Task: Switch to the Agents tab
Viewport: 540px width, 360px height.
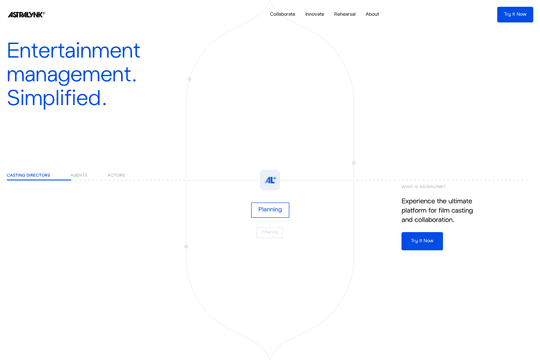Action: [x=79, y=175]
